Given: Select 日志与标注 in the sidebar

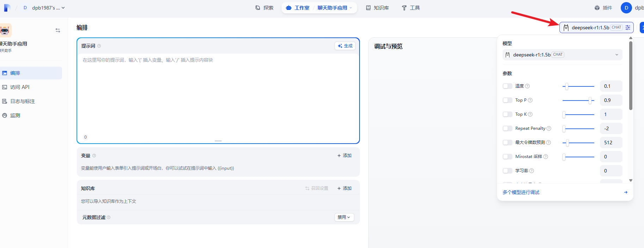Looking at the screenshot, I should pos(23,101).
